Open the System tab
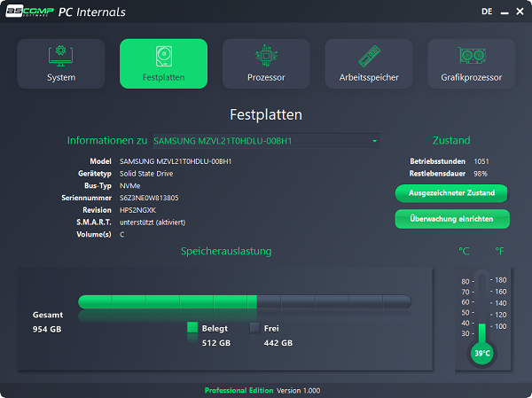 pyautogui.click(x=60, y=64)
